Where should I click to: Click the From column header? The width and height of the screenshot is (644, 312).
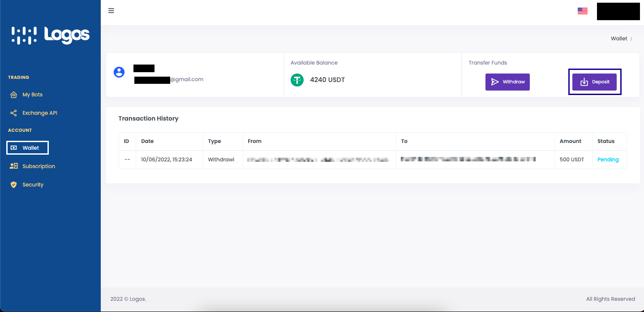pos(254,141)
